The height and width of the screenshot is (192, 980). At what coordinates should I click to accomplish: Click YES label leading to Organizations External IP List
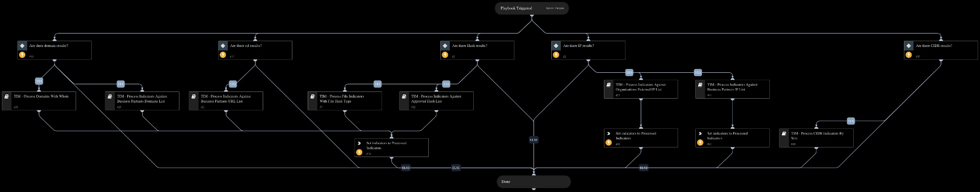pos(629,72)
